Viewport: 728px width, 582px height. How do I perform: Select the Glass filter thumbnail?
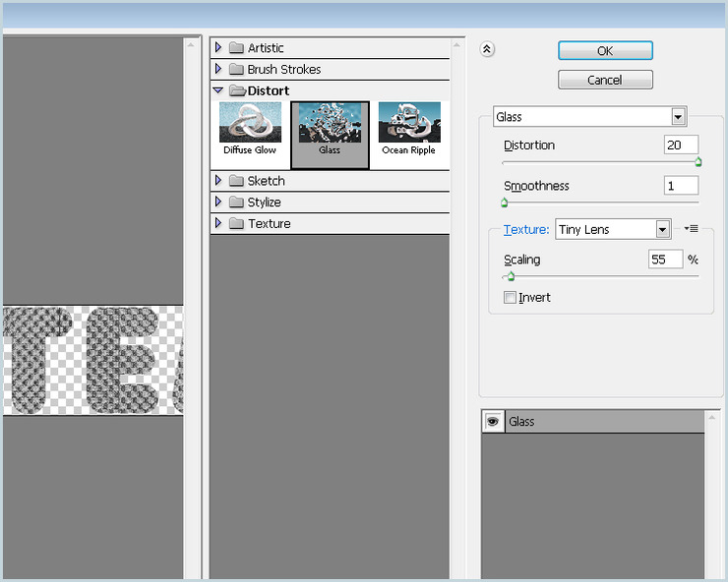pos(330,128)
